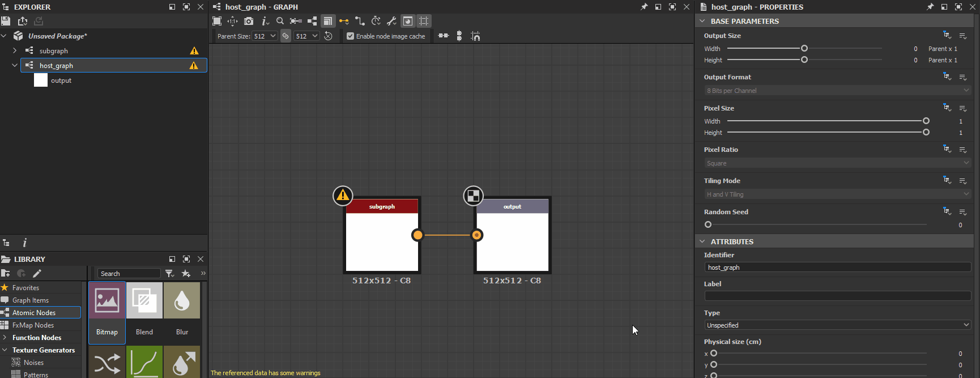Open the Type dropdown set to Unspecified
Screen dimensions: 980x378
pos(837,325)
